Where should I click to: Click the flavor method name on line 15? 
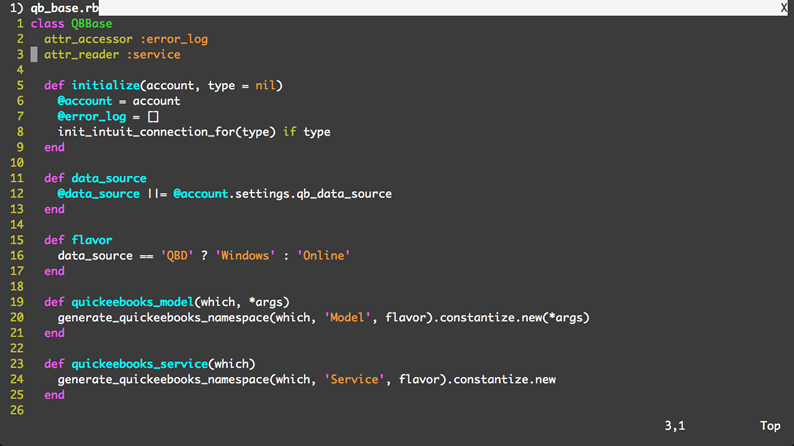click(92, 240)
